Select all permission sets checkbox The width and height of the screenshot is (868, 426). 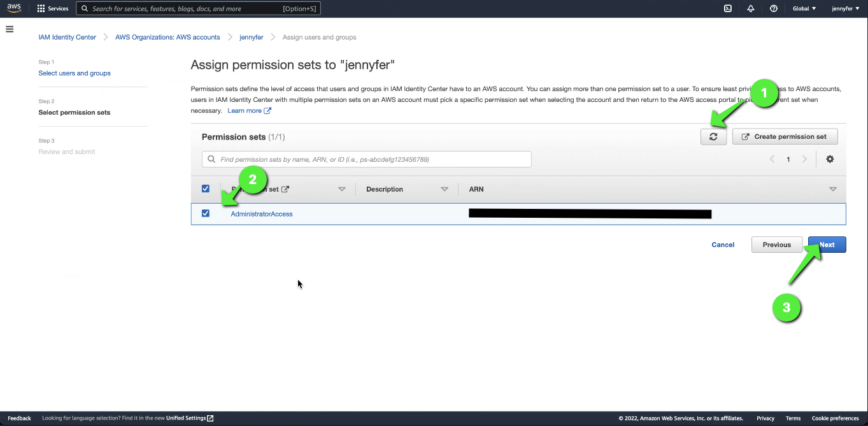click(x=205, y=188)
